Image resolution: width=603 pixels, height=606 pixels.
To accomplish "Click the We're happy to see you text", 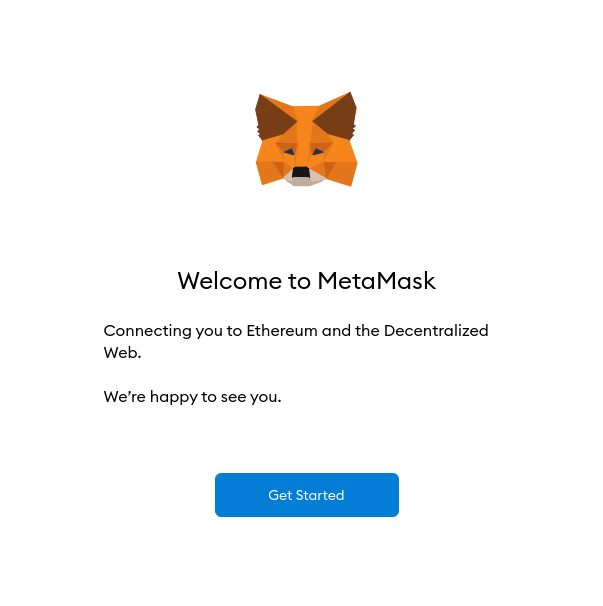I will (192, 397).
